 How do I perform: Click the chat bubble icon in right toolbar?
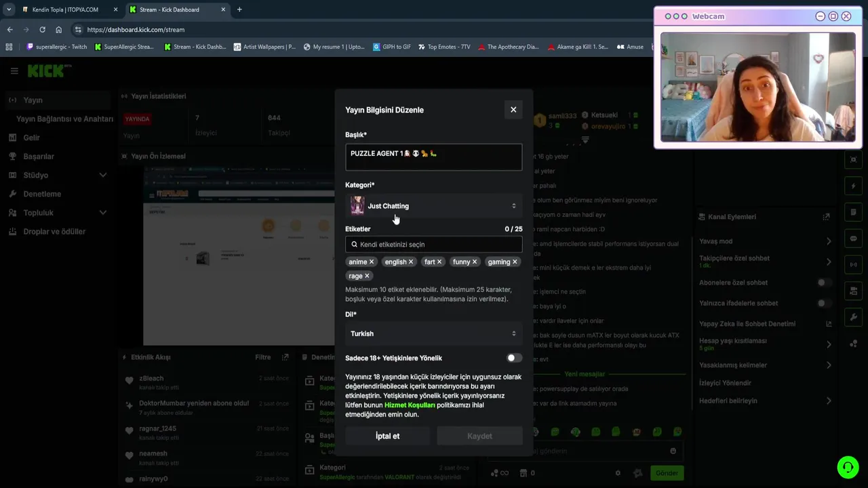(x=853, y=239)
